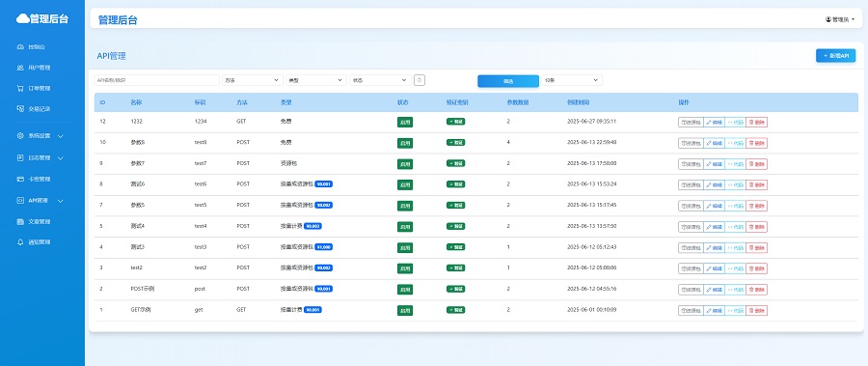Click the 名称 column header
Viewport: 868px width, 366px height.
pyautogui.click(x=136, y=102)
